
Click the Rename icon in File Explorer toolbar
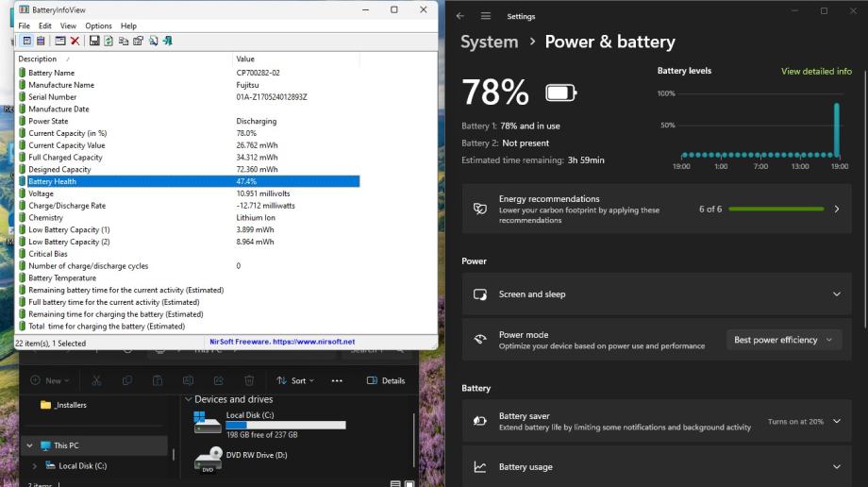[x=188, y=380]
